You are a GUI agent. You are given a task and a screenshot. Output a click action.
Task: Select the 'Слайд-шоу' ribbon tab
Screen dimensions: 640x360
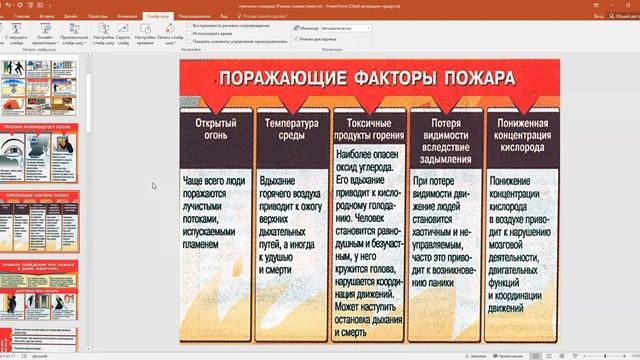158,16
